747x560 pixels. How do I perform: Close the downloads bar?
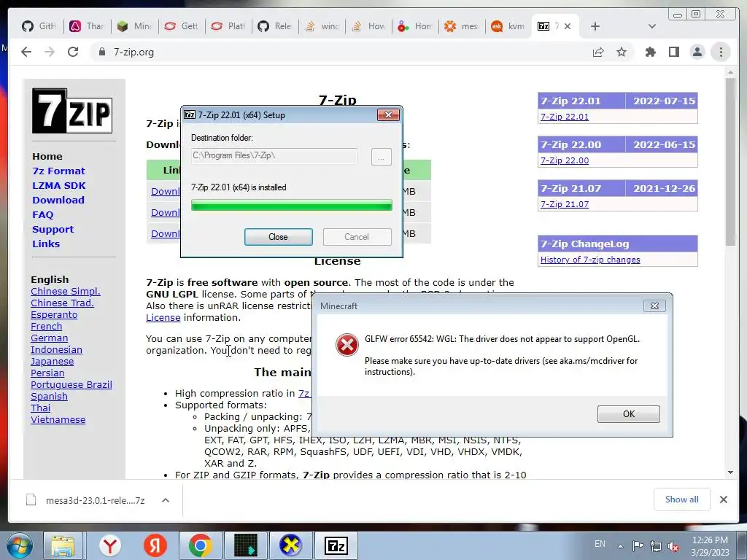click(x=724, y=499)
